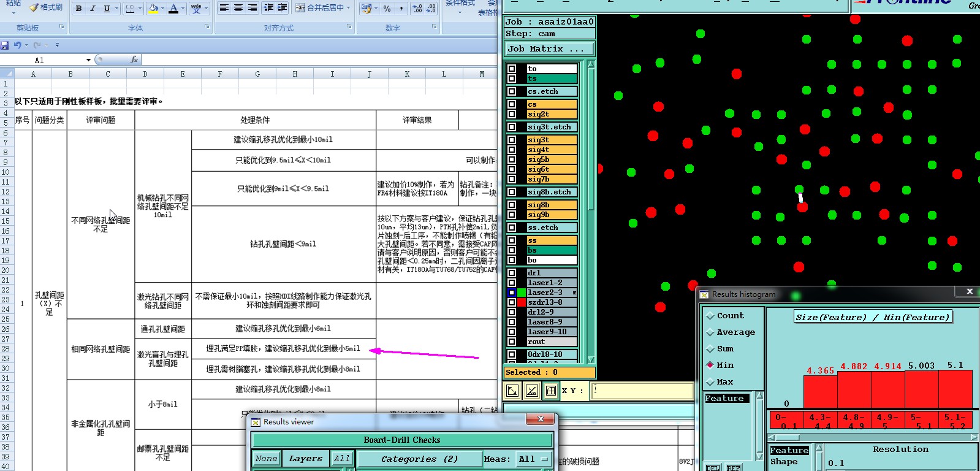The image size is (980, 471).
Task: Toggle checkbox for layer sig3t.etch
Action: tap(512, 127)
